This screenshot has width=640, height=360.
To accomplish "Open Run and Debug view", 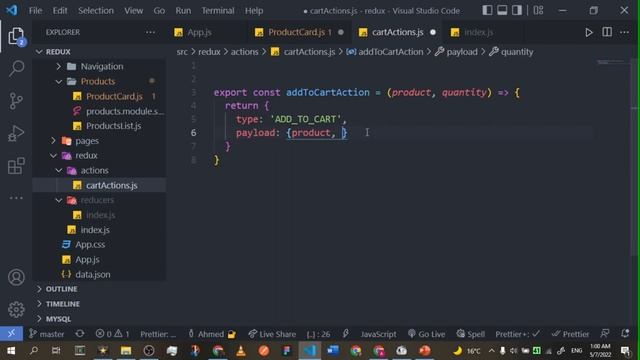I will point(16,133).
